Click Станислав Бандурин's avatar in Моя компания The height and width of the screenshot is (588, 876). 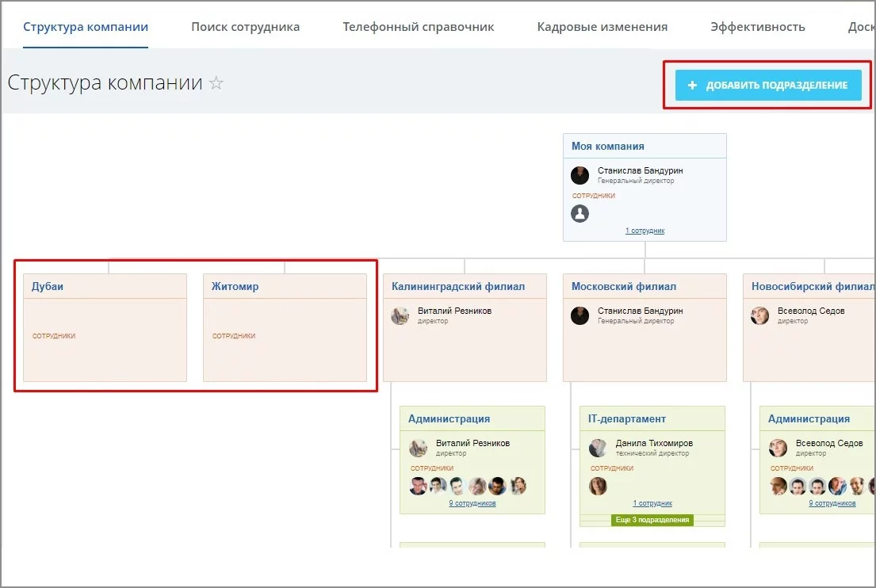pos(580,175)
